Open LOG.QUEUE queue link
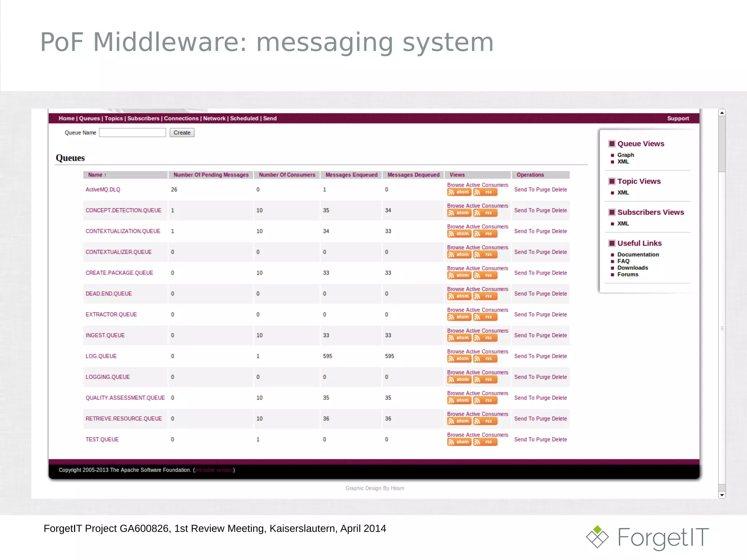The height and width of the screenshot is (560, 747). point(101,356)
